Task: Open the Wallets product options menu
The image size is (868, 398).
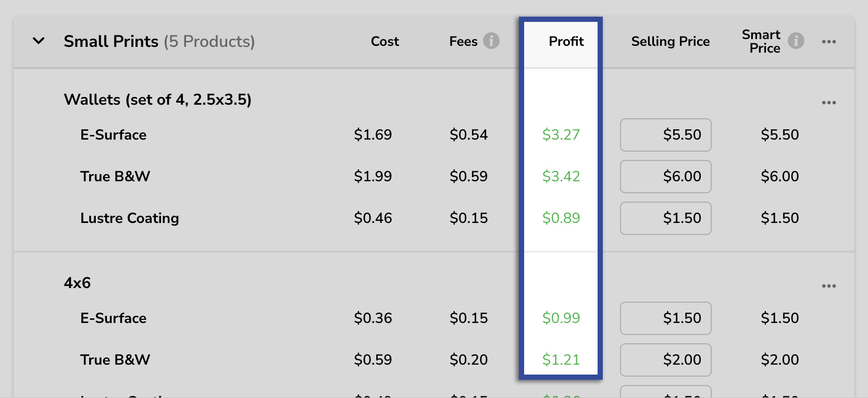Action: (828, 103)
